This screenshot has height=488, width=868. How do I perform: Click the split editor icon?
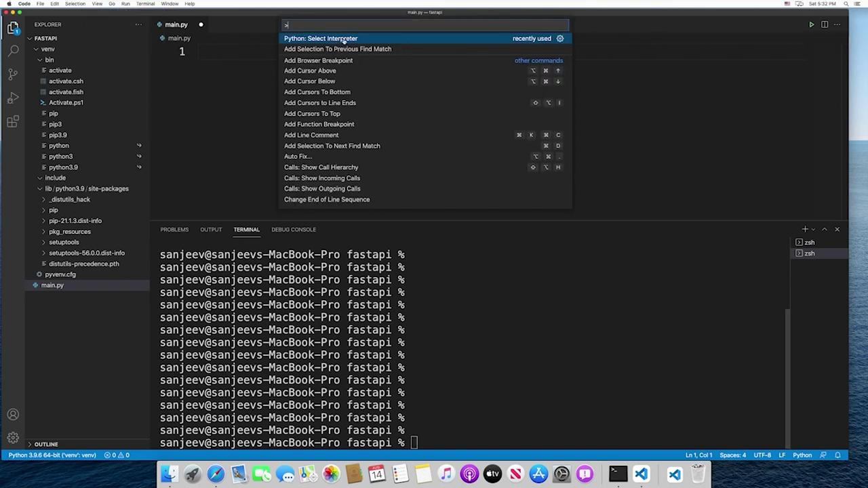point(825,24)
